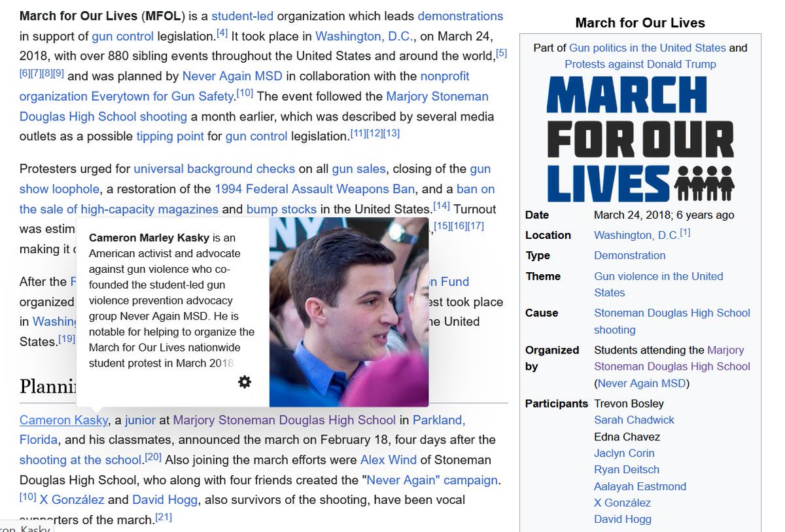This screenshot has width=785, height=532.
Task: Open the Alex Wind link
Action: [390, 460]
